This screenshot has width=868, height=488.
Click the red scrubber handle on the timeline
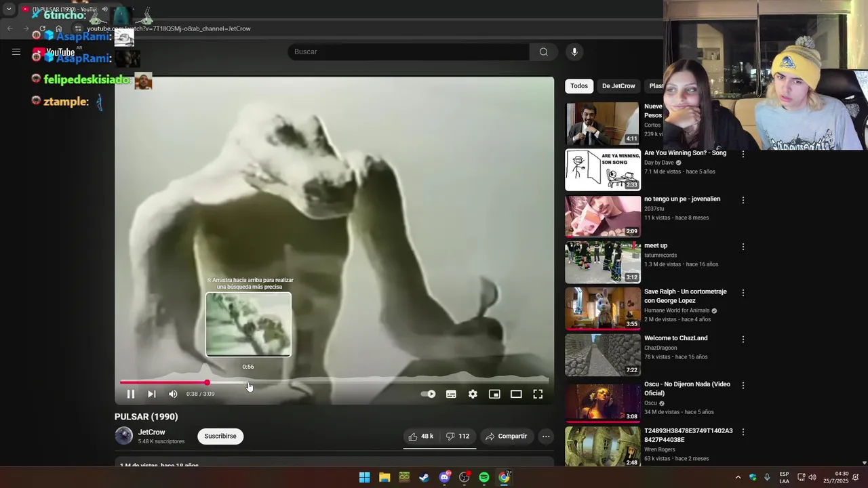coord(207,383)
